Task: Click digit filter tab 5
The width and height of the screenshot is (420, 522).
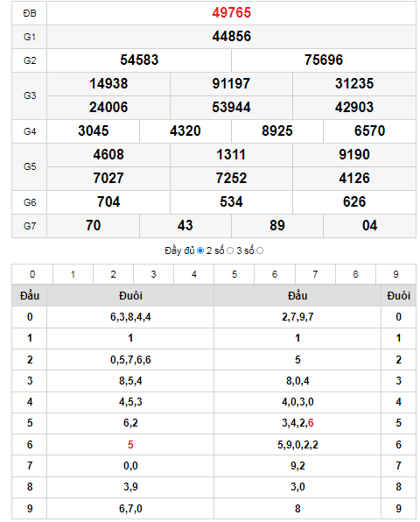Action: click(234, 274)
